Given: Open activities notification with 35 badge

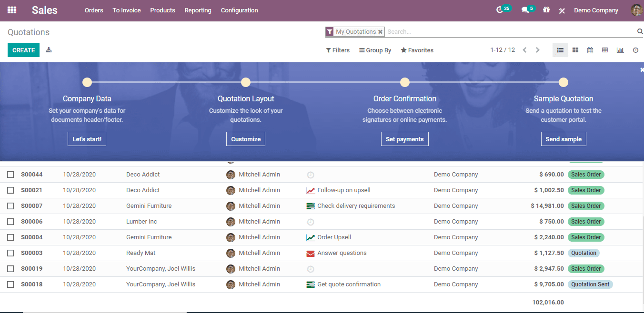Looking at the screenshot, I should [500, 10].
